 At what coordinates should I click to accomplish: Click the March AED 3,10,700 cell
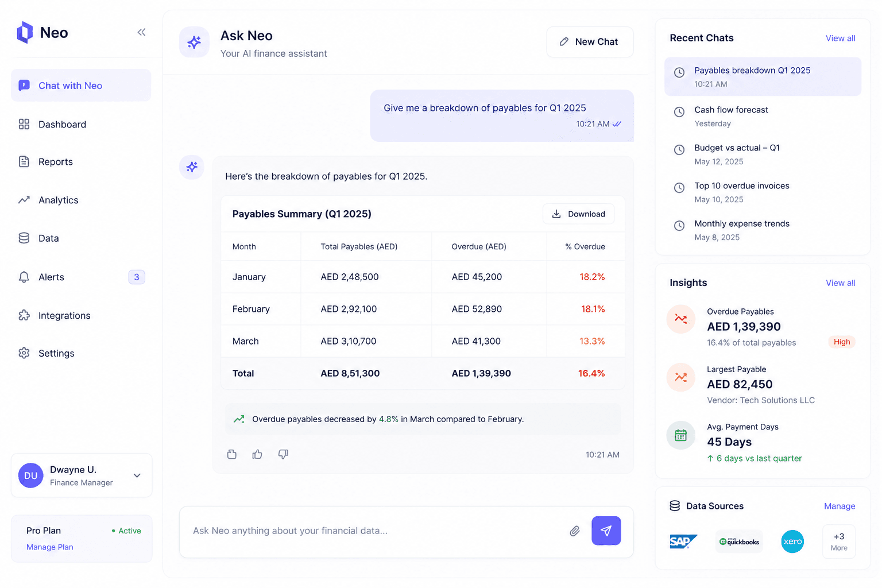(349, 341)
